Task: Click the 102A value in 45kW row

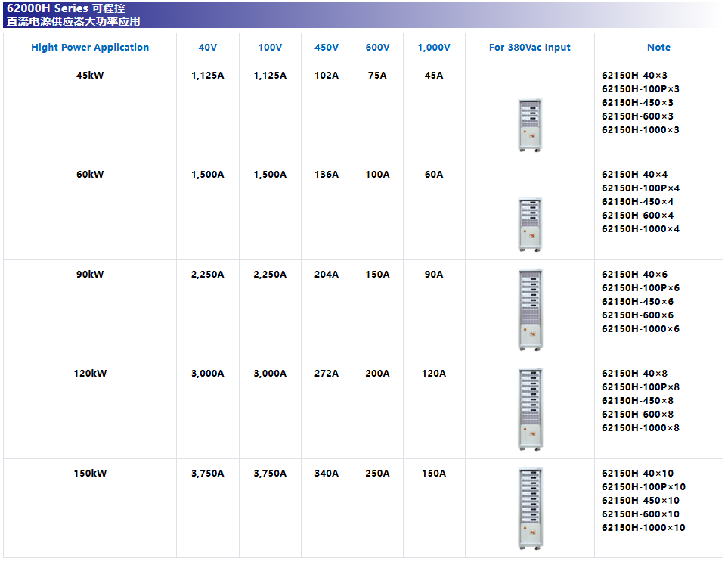Action: [327, 75]
